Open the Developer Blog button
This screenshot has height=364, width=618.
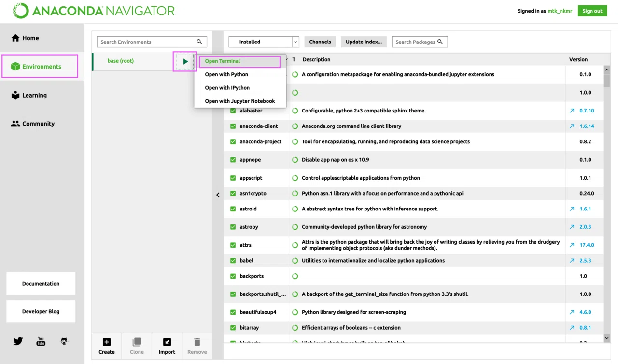41,312
